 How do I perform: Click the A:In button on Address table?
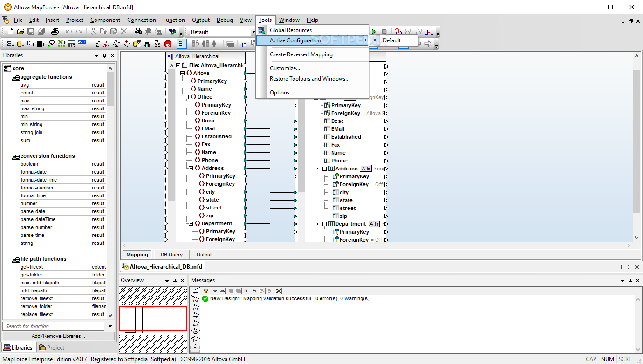coord(366,169)
